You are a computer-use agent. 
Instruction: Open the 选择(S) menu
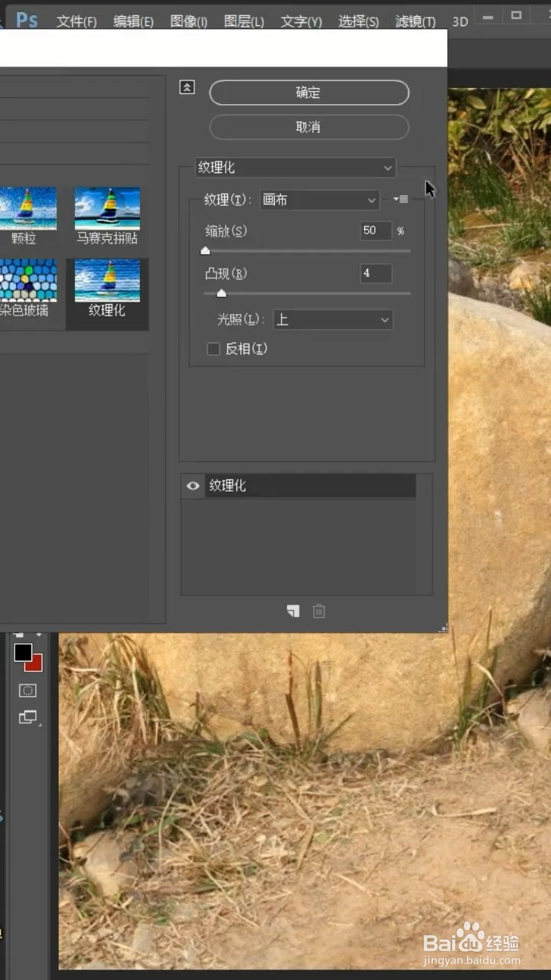358,21
